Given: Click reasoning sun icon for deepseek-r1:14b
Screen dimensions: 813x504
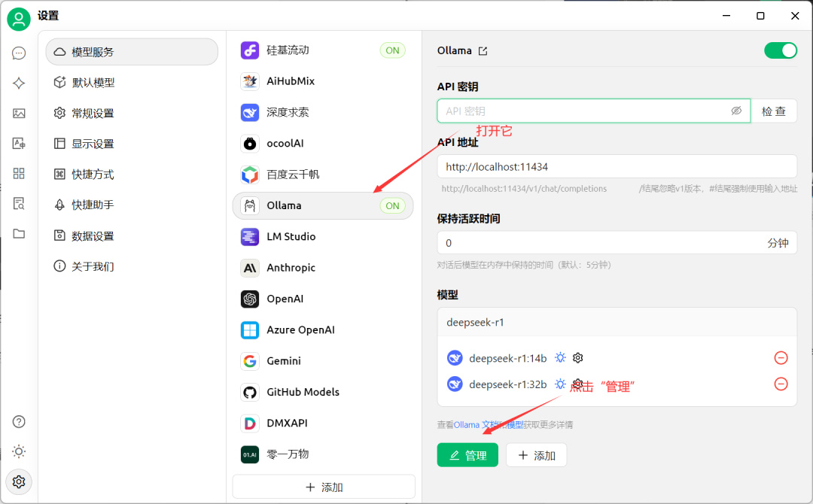Looking at the screenshot, I should point(560,357).
